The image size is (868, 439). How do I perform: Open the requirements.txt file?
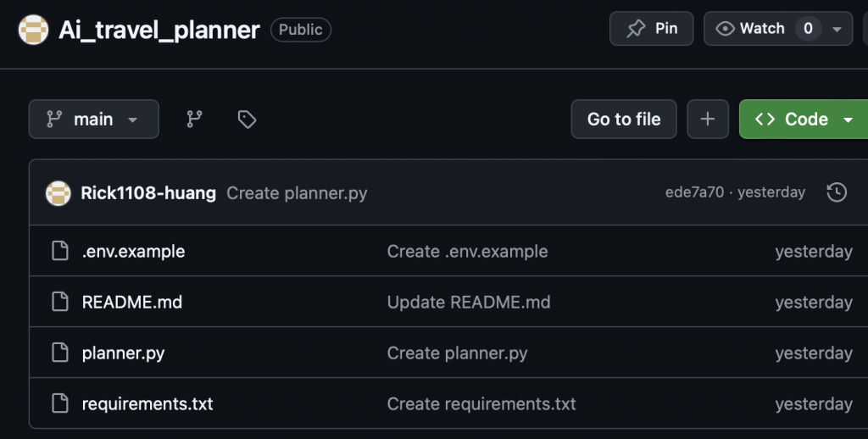pyautogui.click(x=147, y=404)
